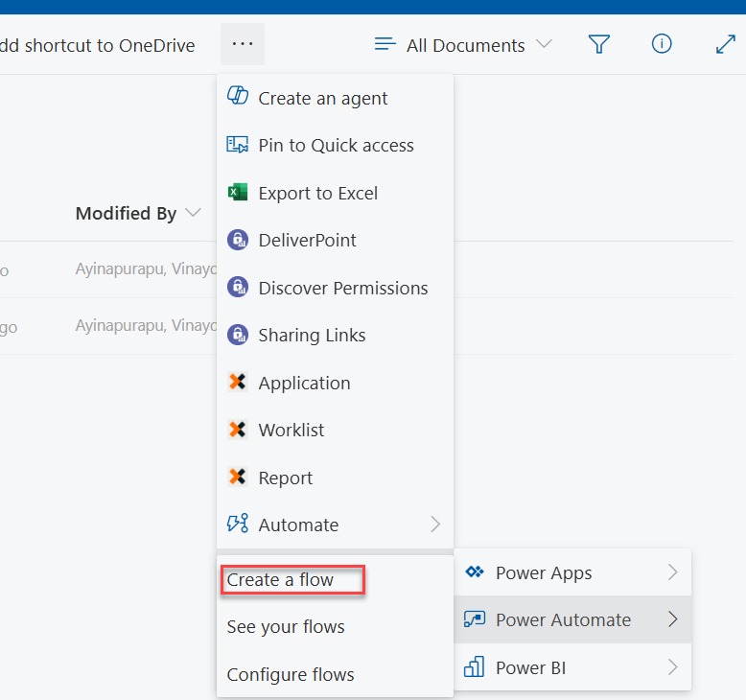Screen dimensions: 746x700
Task: Expand list to full-screen view
Action: tap(726, 44)
